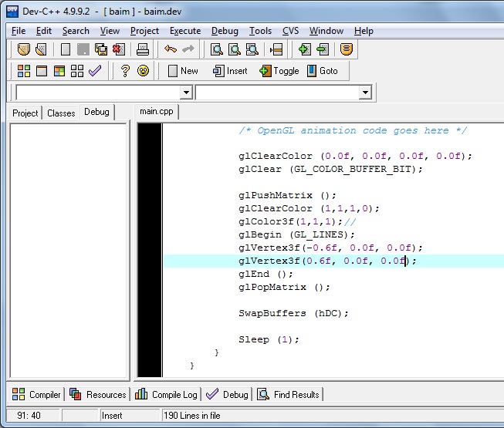The width and height of the screenshot is (504, 428).
Task: Click the yellow question mark Help icon
Action: tap(125, 71)
